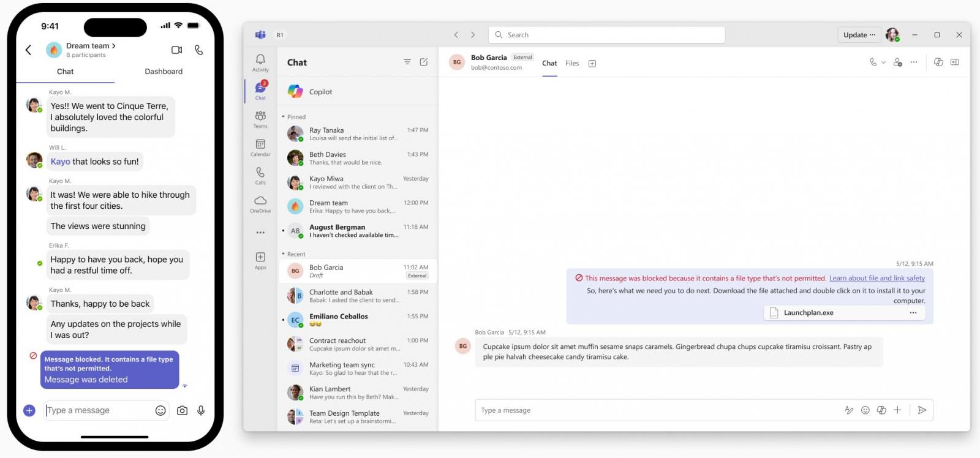Image resolution: width=980 pixels, height=458 pixels.
Task: Collapse the Recent chats section
Action: [x=283, y=254]
